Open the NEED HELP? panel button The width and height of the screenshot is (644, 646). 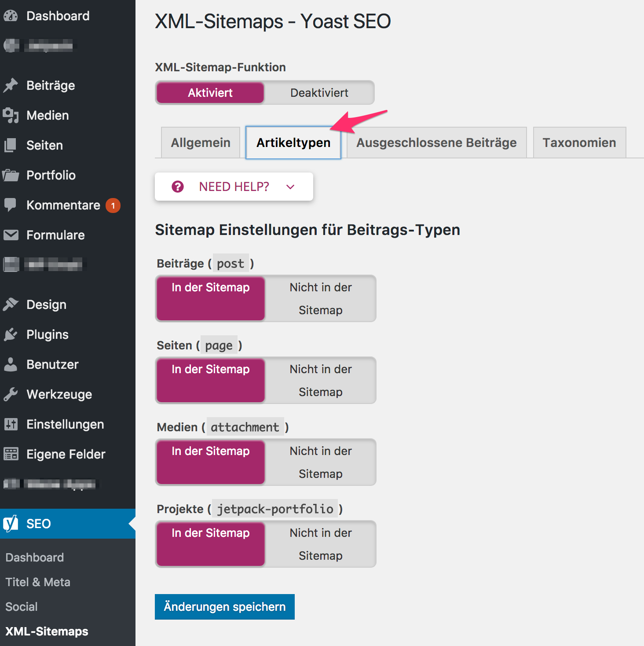pyautogui.click(x=234, y=187)
